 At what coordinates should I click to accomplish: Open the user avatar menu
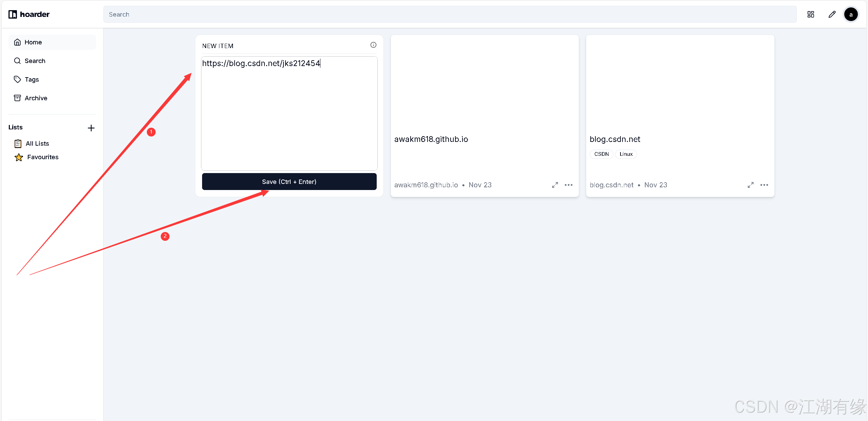coord(851,14)
